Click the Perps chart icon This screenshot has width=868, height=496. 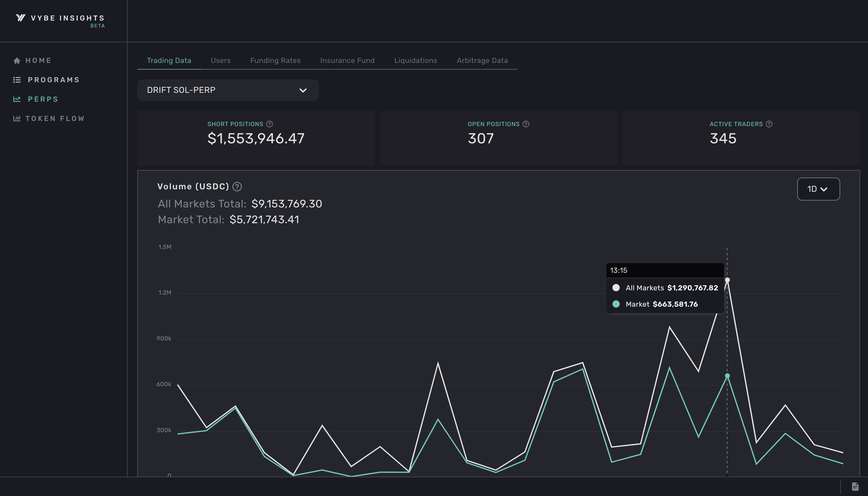tap(17, 99)
